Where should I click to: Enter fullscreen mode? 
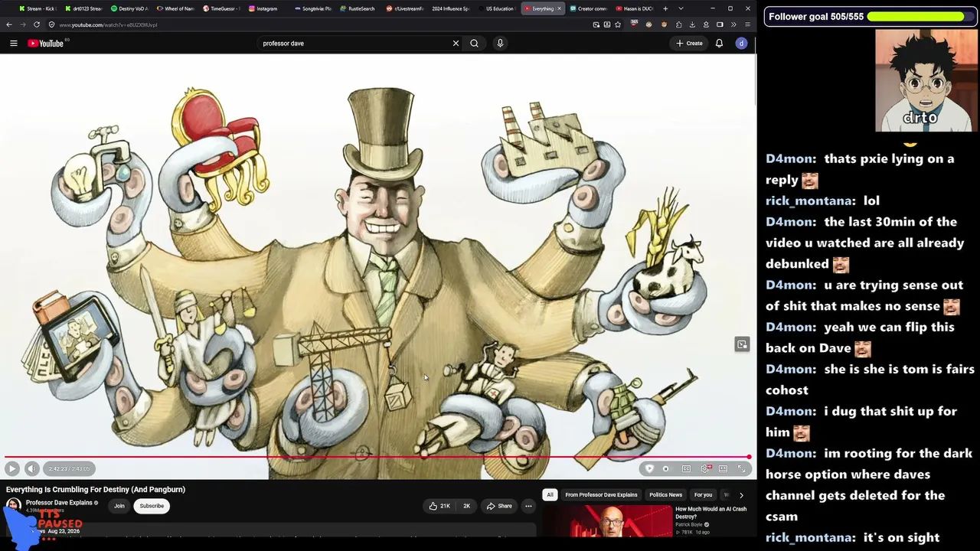(741, 468)
